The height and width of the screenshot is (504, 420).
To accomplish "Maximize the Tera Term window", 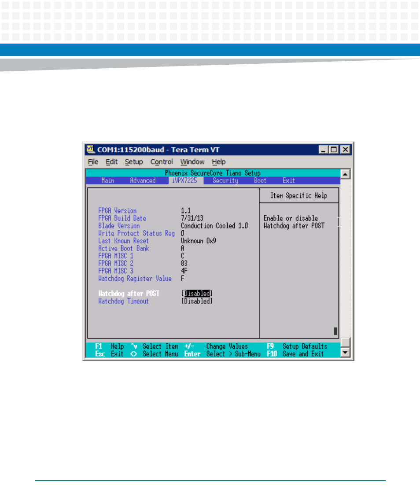I will pos(334,150).
